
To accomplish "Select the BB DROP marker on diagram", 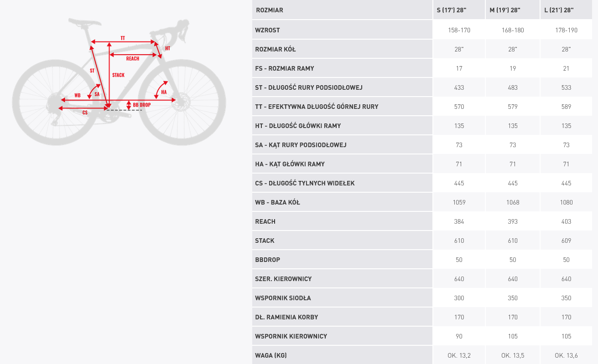I will (142, 105).
